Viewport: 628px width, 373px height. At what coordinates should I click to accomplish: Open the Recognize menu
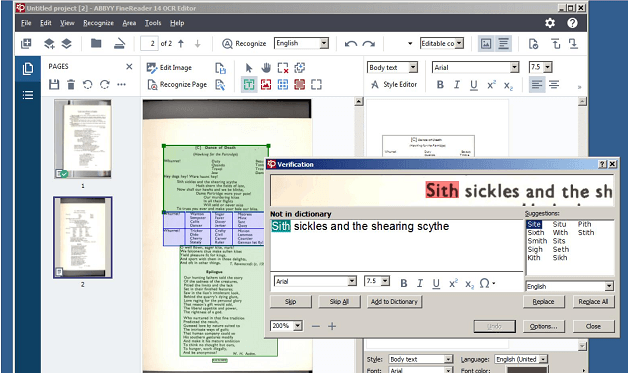pos(99,23)
